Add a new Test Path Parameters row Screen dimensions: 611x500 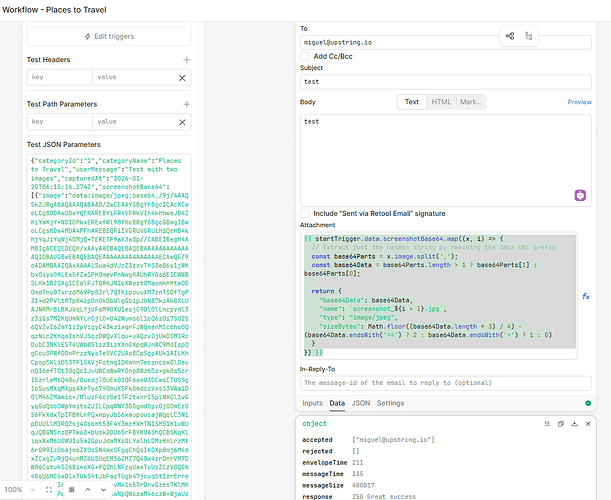pyautogui.click(x=185, y=103)
